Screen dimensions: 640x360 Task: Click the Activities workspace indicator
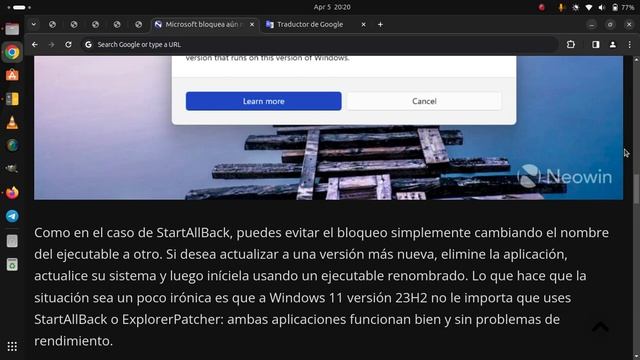tap(19, 7)
